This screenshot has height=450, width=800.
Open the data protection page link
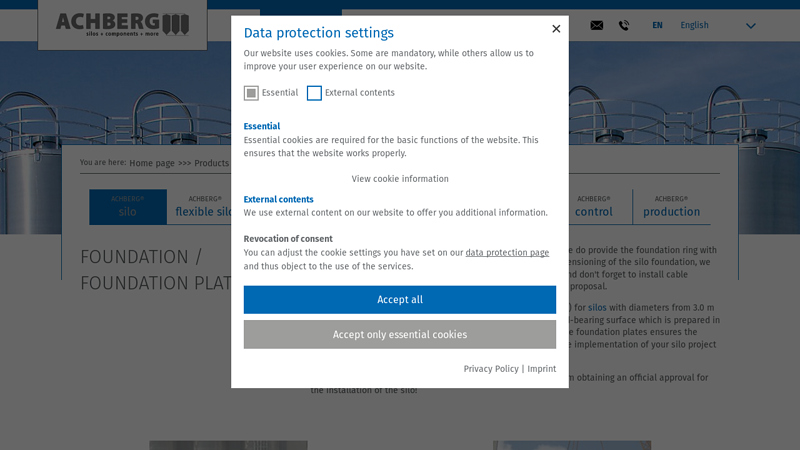pyautogui.click(x=507, y=253)
